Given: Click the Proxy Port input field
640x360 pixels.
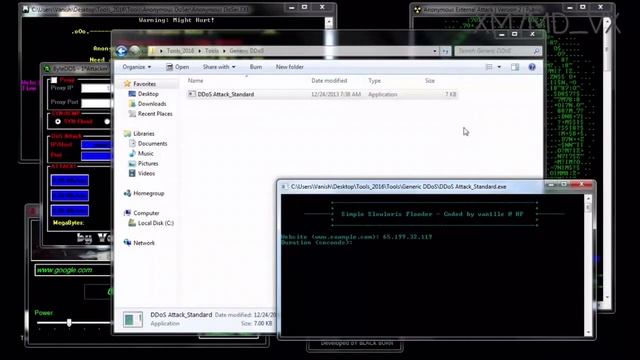Looking at the screenshot, I should click(x=96, y=102).
